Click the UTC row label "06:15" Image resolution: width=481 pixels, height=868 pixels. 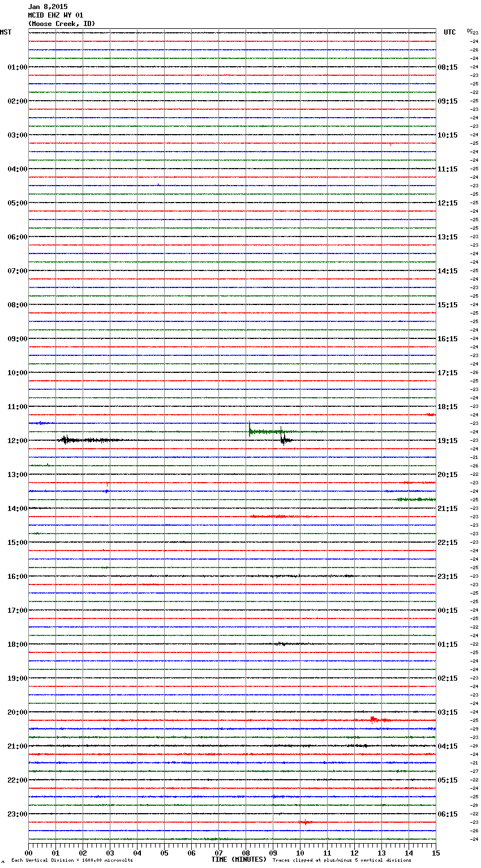coord(448,814)
